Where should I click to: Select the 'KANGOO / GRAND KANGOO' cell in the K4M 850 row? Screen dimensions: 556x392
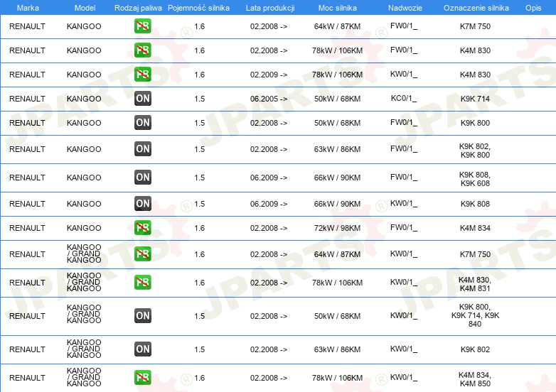(84, 377)
